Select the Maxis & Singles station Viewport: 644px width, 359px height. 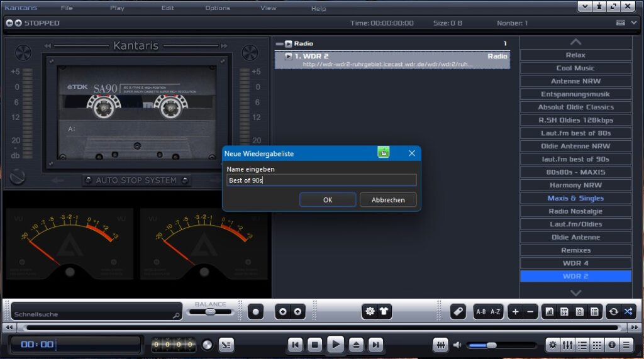tap(575, 198)
